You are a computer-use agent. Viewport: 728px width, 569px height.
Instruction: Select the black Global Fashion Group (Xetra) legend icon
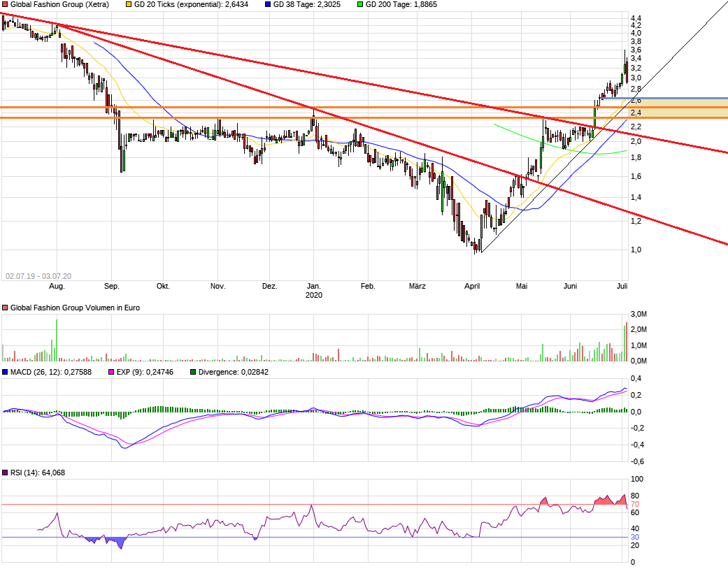coord(6,5)
